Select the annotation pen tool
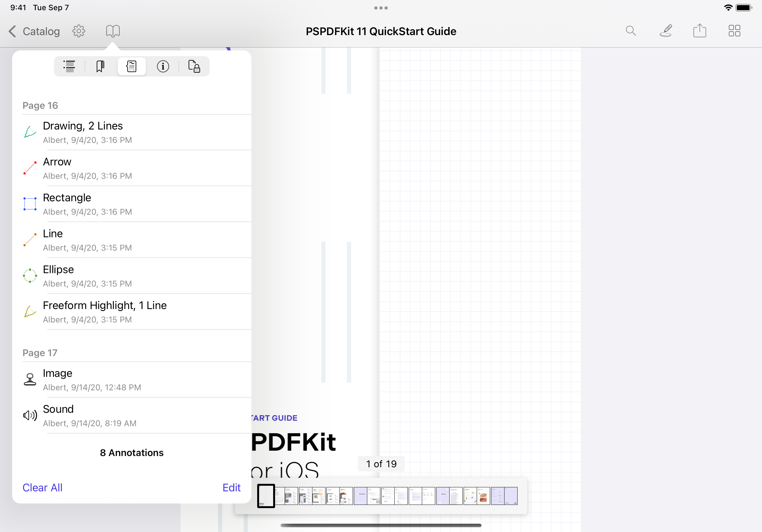Screen dimensions: 762x532 [666, 31]
